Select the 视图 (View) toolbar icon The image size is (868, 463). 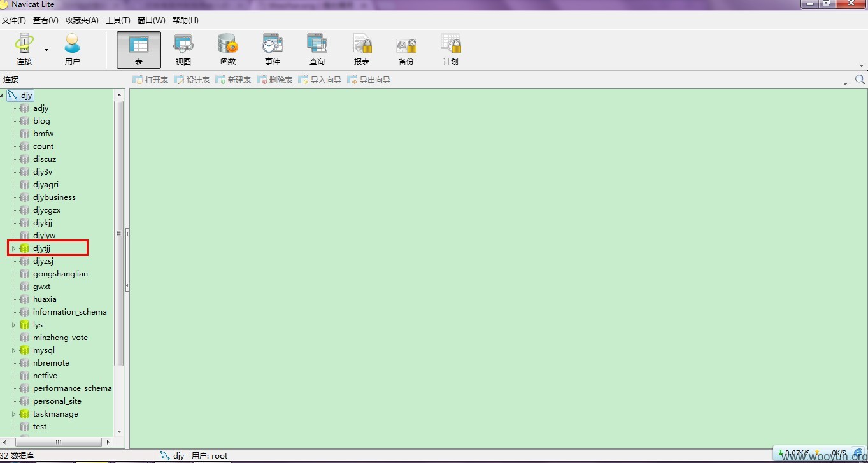183,50
